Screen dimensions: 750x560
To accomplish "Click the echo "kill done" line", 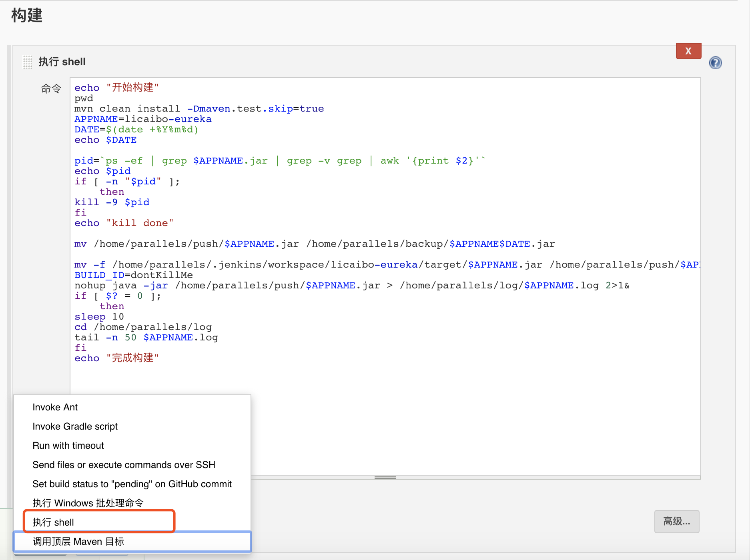I will coord(124,223).
